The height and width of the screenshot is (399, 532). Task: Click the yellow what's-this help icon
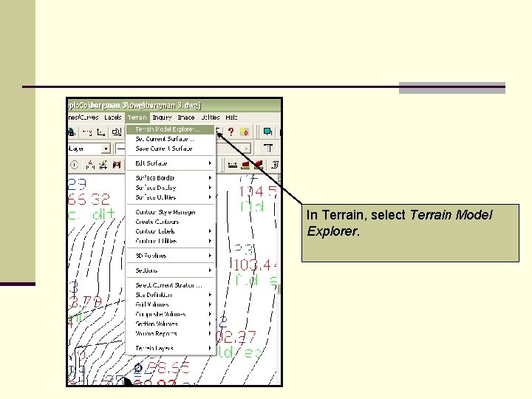coord(245,132)
